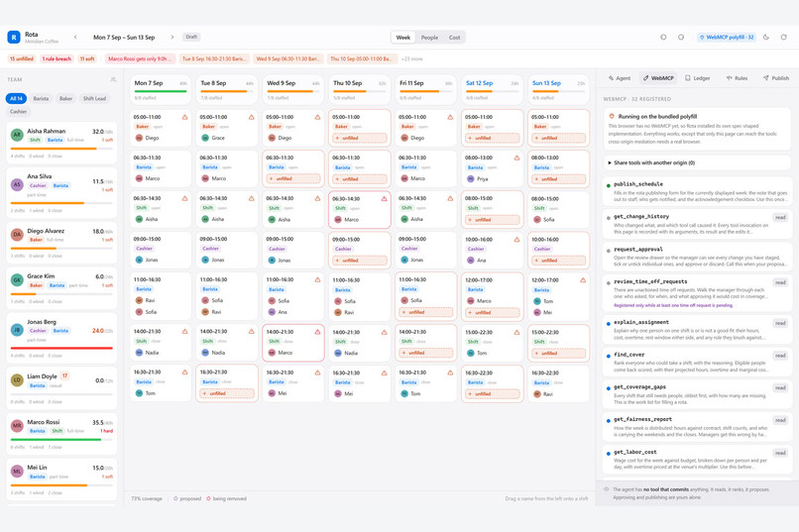The width and height of the screenshot is (799, 532).
Task: Toggle the Shift Lead filter chip
Action: point(94,98)
